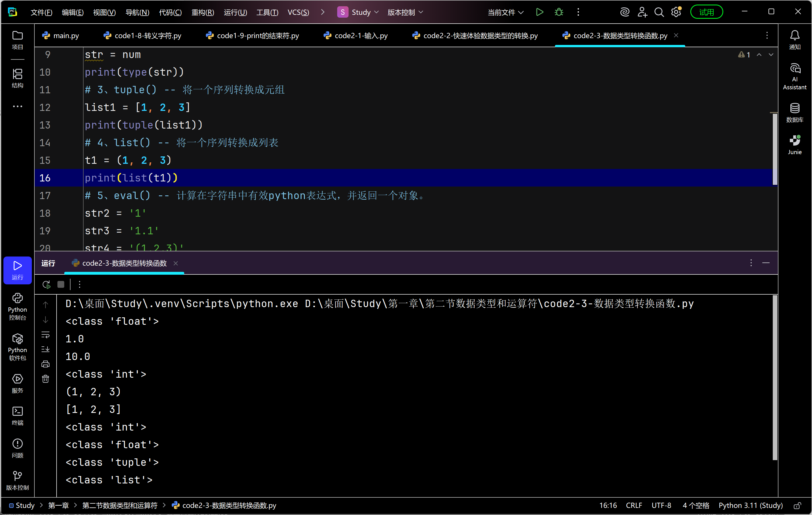Image resolution: width=812 pixels, height=515 pixels.
Task: Toggle read-only lock icon in status bar
Action: click(797, 506)
